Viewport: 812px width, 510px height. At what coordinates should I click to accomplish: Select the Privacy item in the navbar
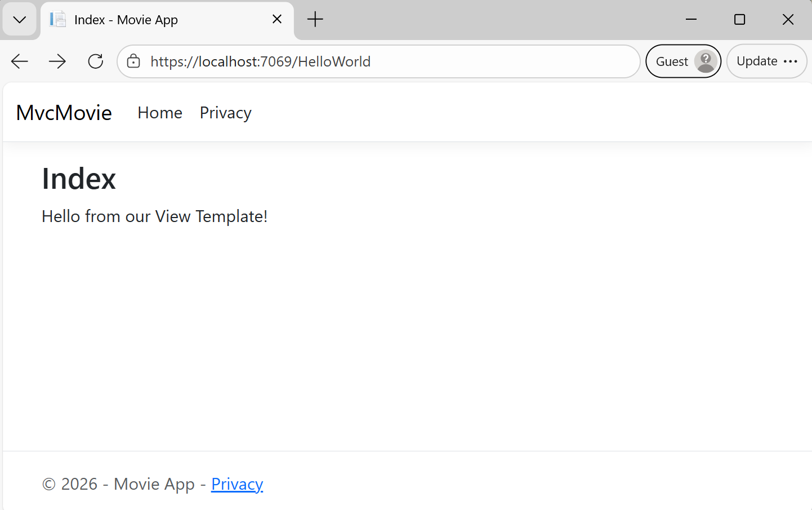[225, 112]
